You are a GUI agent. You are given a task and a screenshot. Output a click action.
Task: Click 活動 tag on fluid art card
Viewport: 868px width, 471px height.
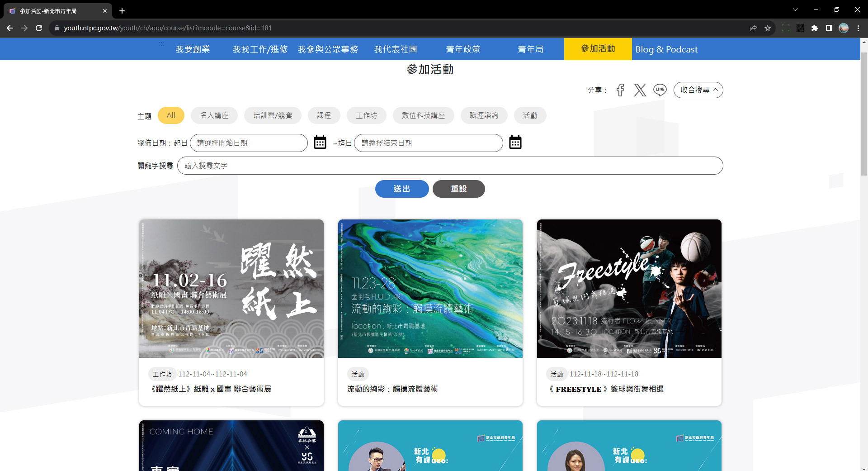click(x=358, y=374)
